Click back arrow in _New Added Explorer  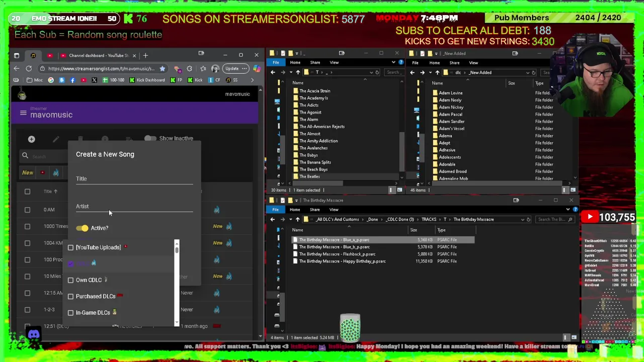coord(412,72)
